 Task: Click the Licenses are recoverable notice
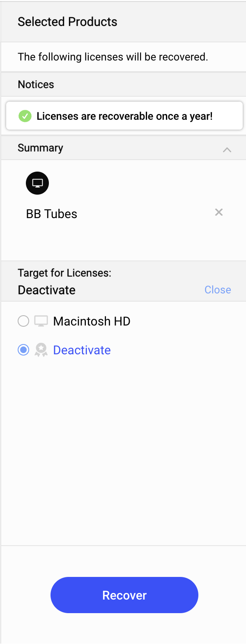click(124, 116)
